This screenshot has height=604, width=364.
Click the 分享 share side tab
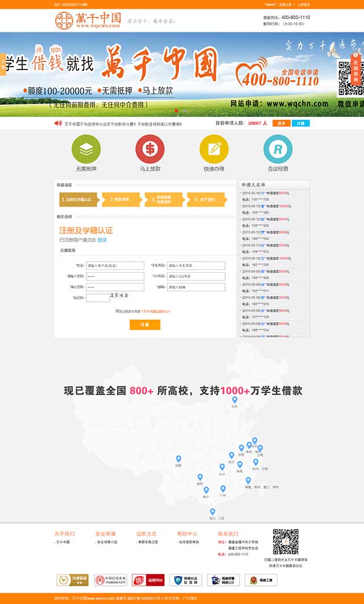click(3, 64)
